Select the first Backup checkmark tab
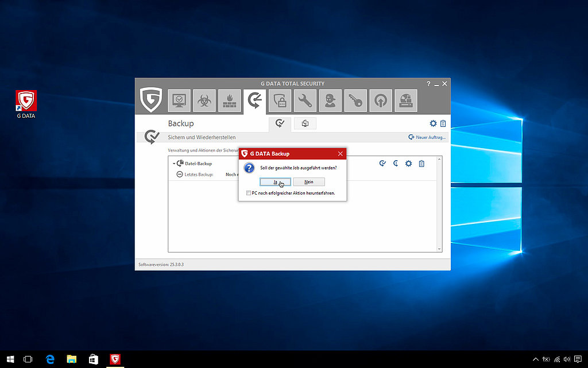Viewport: 588px width, 368px height. (280, 123)
